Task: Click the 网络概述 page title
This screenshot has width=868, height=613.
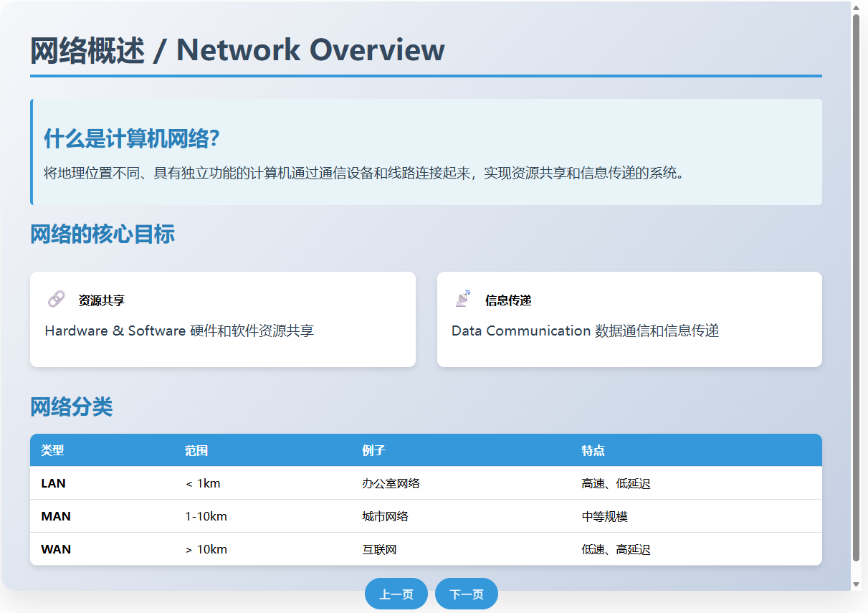Action: 237,49
